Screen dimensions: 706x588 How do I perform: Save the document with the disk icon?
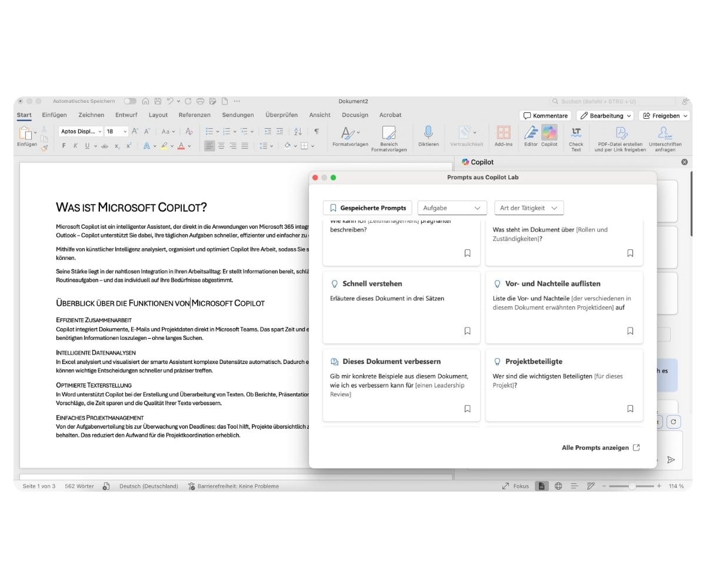coord(158,101)
